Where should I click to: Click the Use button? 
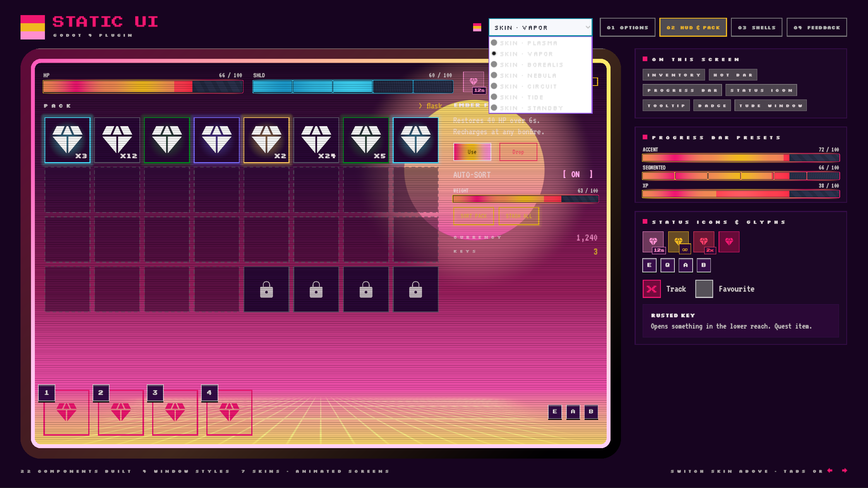[472, 152]
